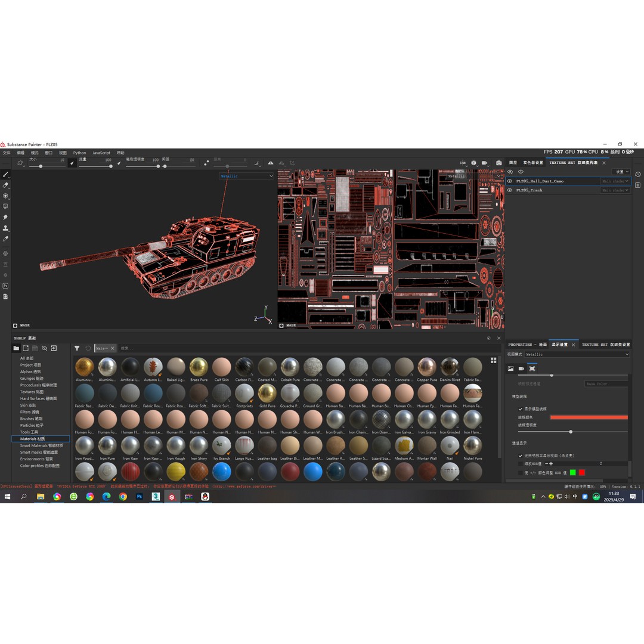
Task: Hide the PLZ05_Hull_Dust_Camo texture set
Action: [x=510, y=181]
